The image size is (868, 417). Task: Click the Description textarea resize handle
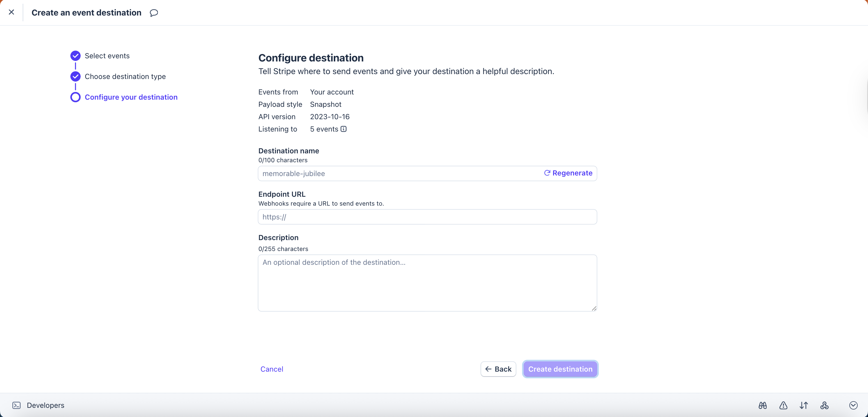point(594,308)
